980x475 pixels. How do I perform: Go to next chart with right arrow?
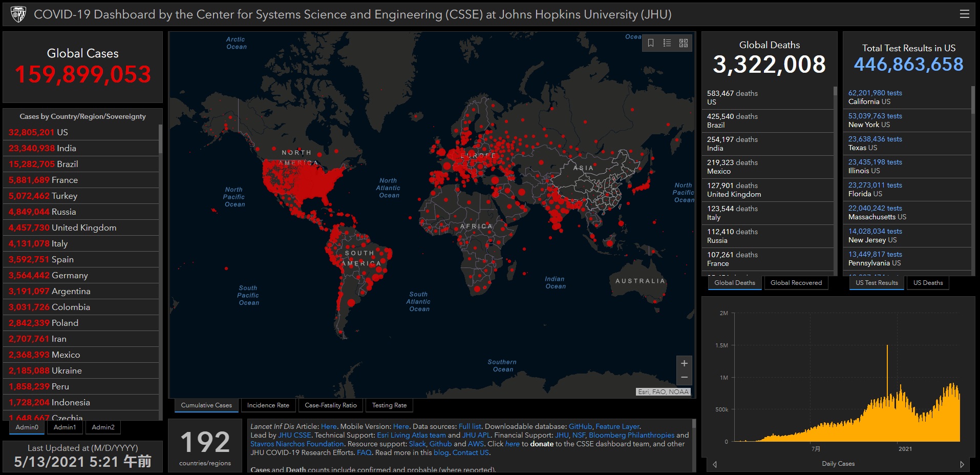pos(962,464)
